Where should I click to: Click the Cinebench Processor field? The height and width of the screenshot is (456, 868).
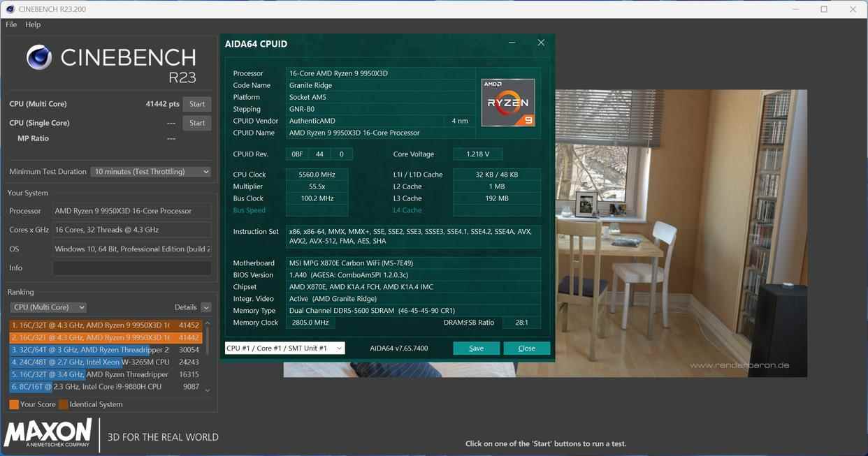click(132, 211)
